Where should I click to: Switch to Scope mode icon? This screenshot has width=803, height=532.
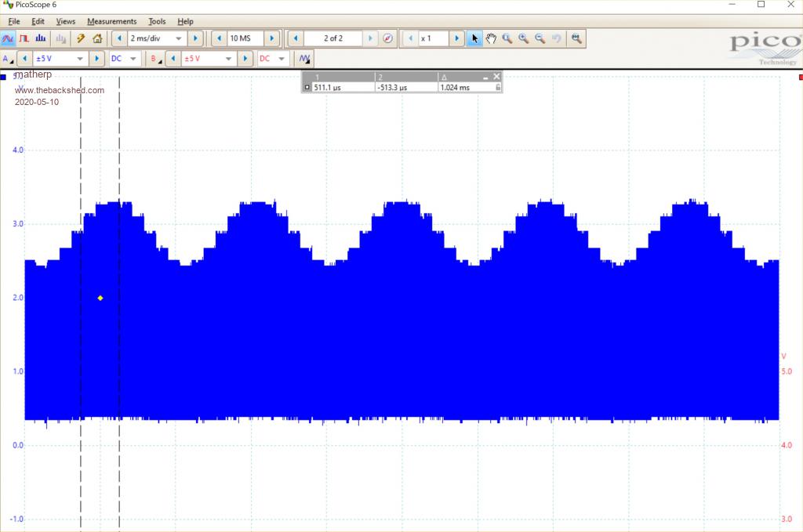click(x=8, y=38)
